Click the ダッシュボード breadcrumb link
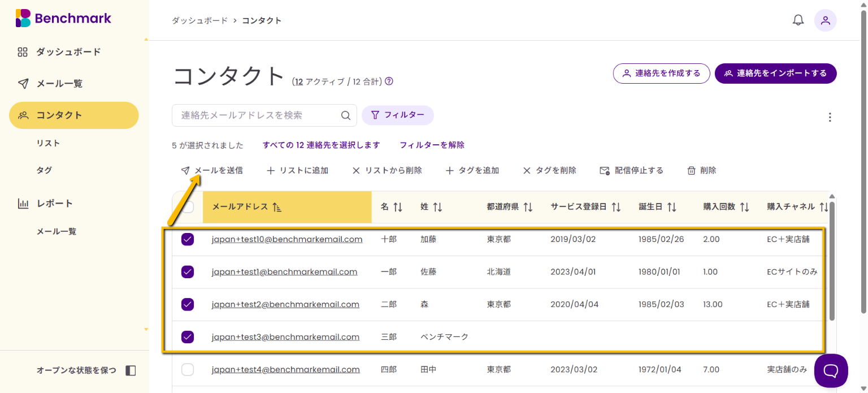868x393 pixels. (x=200, y=21)
